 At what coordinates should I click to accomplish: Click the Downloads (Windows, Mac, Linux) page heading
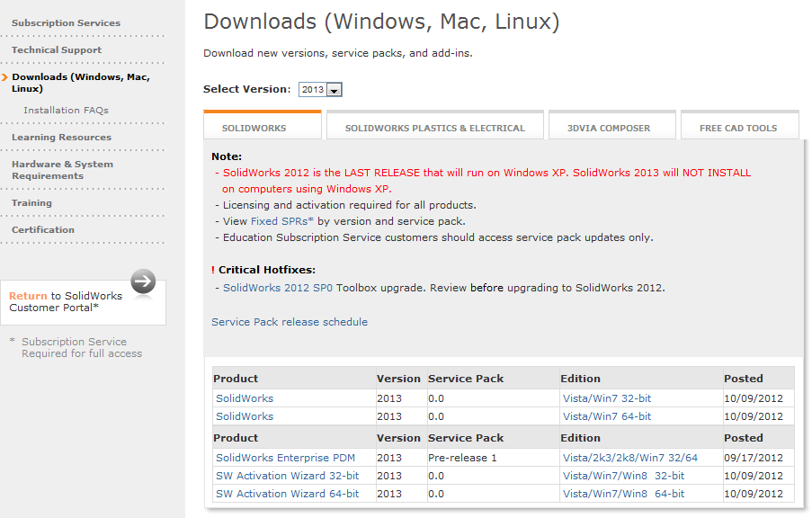pos(381,22)
